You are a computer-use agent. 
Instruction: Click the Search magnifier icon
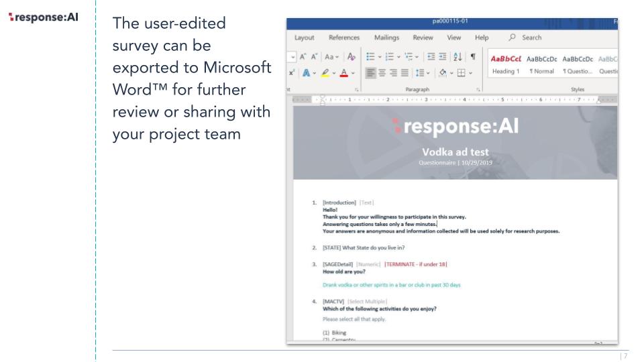click(512, 38)
